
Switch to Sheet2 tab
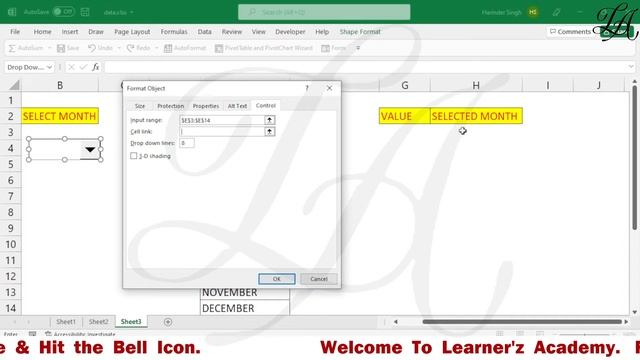pyautogui.click(x=98, y=322)
